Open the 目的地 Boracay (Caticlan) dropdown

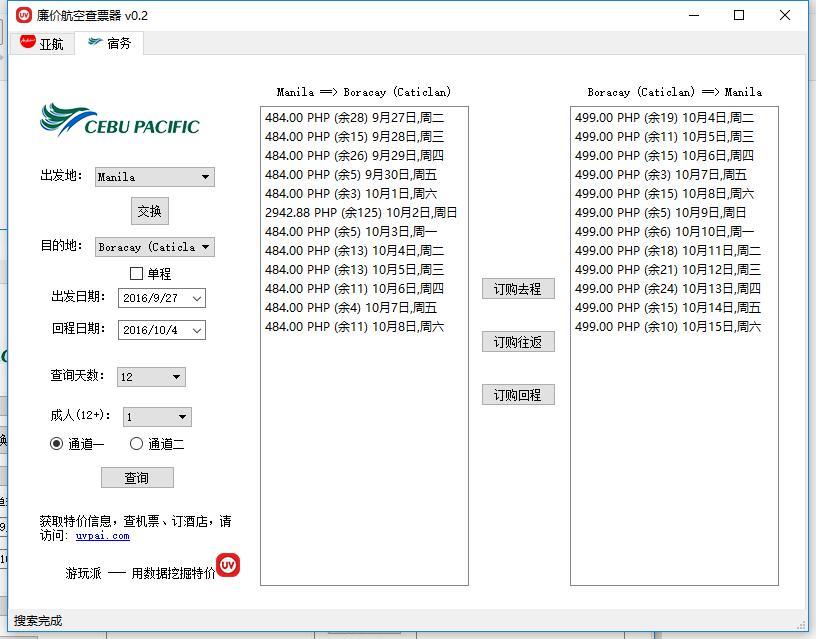[x=155, y=247]
